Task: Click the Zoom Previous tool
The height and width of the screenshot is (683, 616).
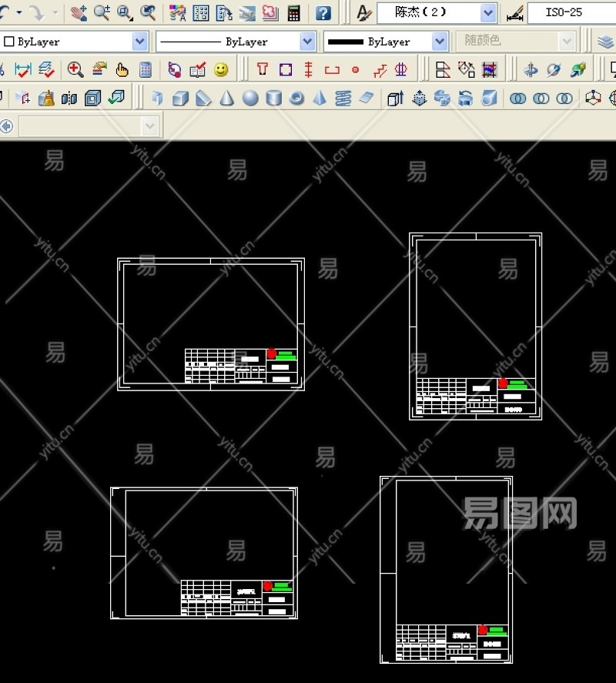Action: (148, 13)
